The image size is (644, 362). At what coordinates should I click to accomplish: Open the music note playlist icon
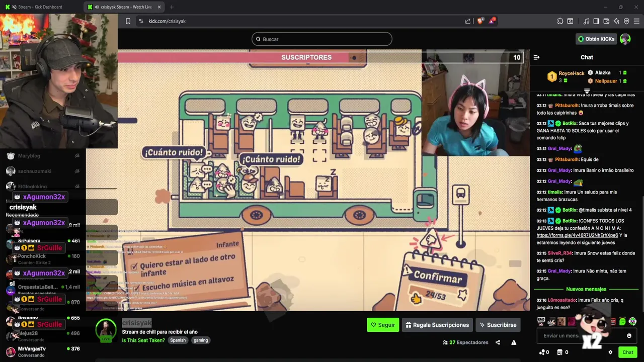pyautogui.click(x=586, y=21)
